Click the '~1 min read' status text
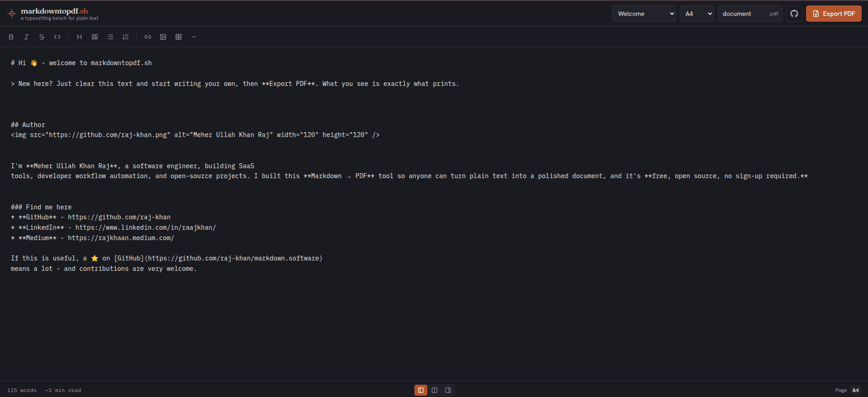Screen dimensions: 868x397 (x=63, y=390)
